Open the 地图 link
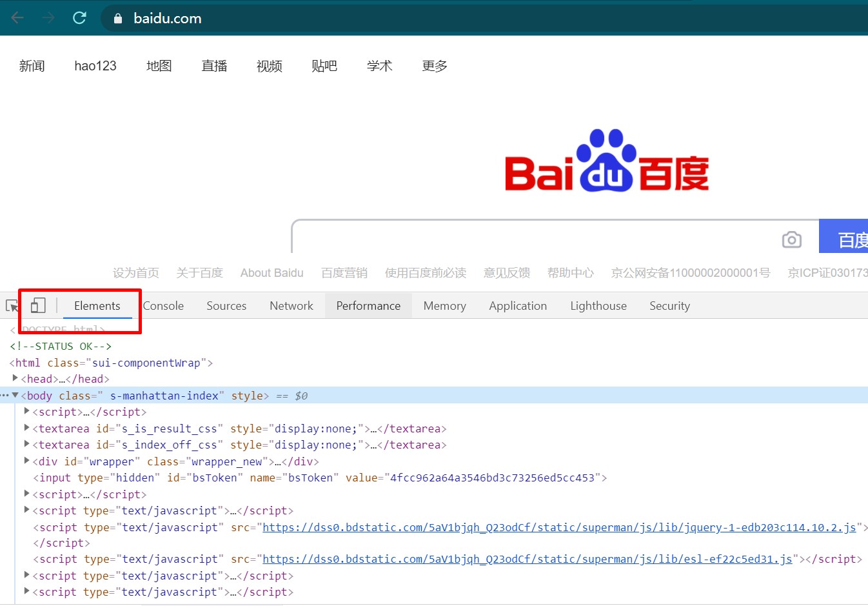This screenshot has height=606, width=868. coord(159,66)
